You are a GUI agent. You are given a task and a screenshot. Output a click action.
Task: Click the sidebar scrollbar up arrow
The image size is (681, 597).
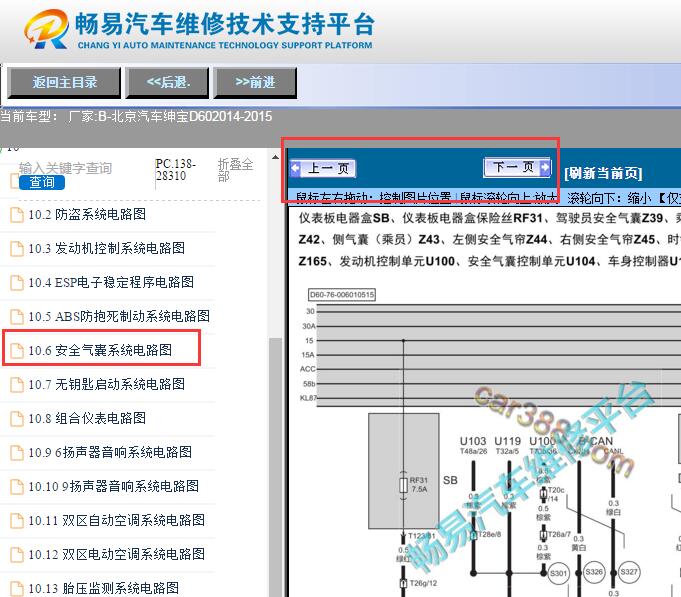coord(275,157)
